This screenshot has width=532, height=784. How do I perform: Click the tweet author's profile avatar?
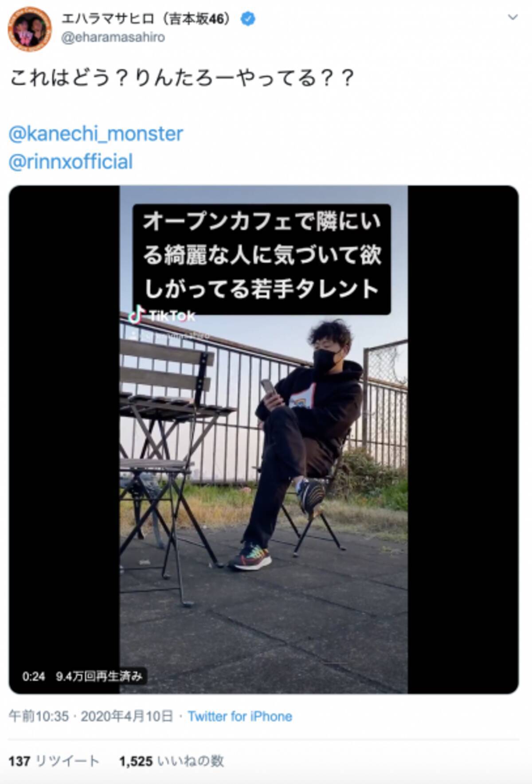(x=30, y=29)
